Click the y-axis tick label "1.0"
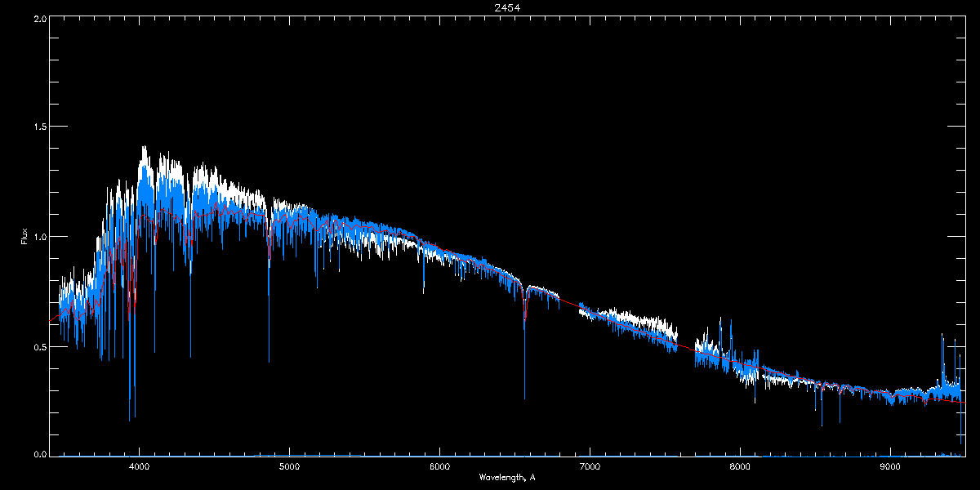This screenshot has width=980, height=490. click(38, 237)
